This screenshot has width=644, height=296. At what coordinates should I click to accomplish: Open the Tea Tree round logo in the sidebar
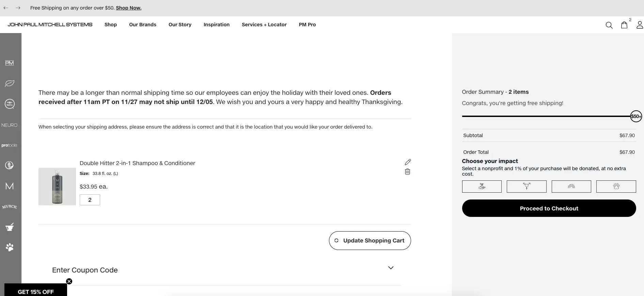pyautogui.click(x=10, y=104)
